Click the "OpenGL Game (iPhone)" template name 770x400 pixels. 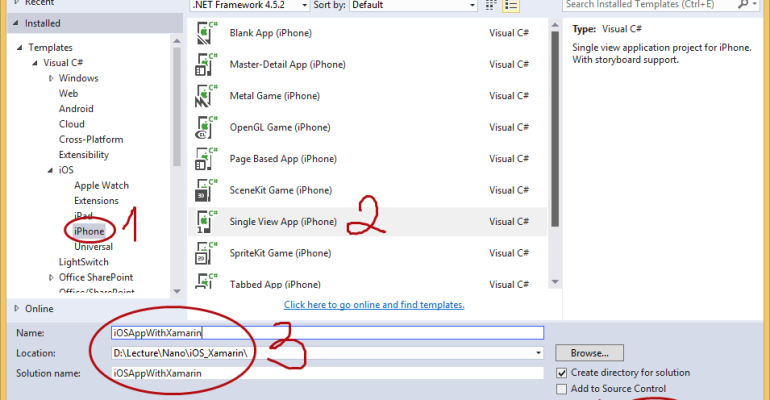click(280, 127)
